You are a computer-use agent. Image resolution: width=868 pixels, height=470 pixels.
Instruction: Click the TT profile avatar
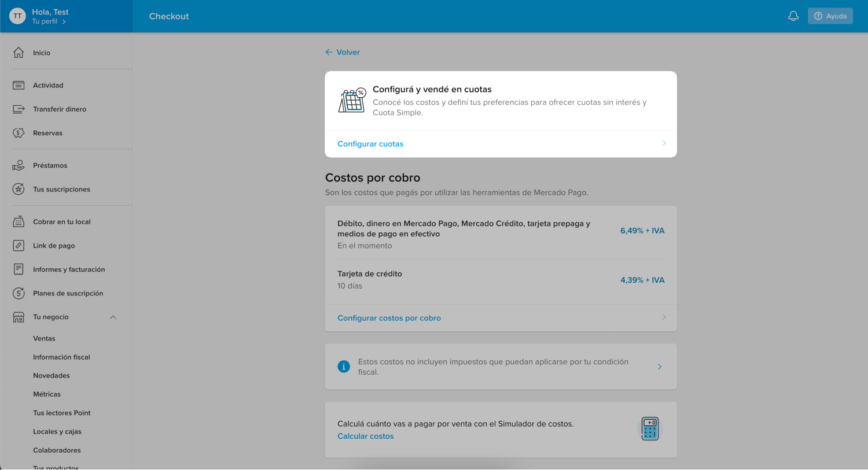[x=17, y=16]
